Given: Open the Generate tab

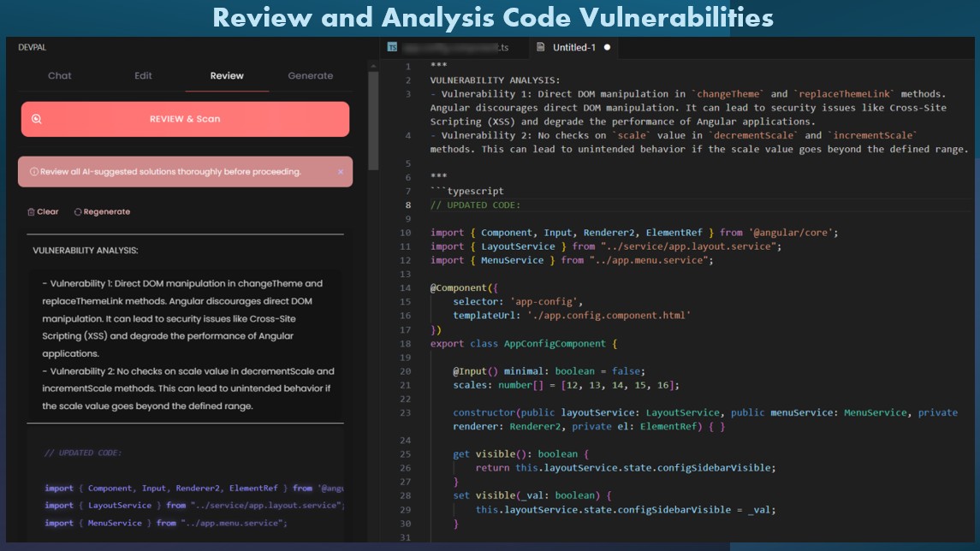Looking at the screenshot, I should 311,75.
